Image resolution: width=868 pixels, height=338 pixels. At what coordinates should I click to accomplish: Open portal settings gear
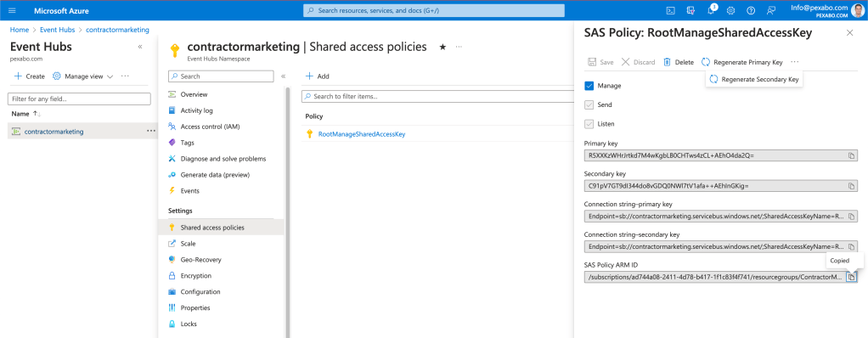730,10
